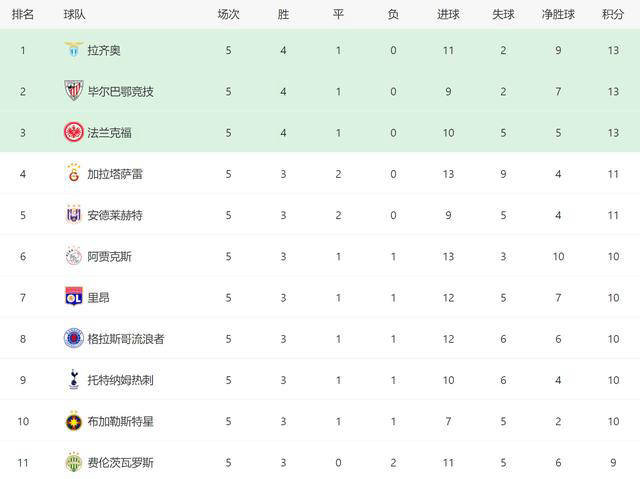Open the 拉齐奥 team name link

[104, 50]
